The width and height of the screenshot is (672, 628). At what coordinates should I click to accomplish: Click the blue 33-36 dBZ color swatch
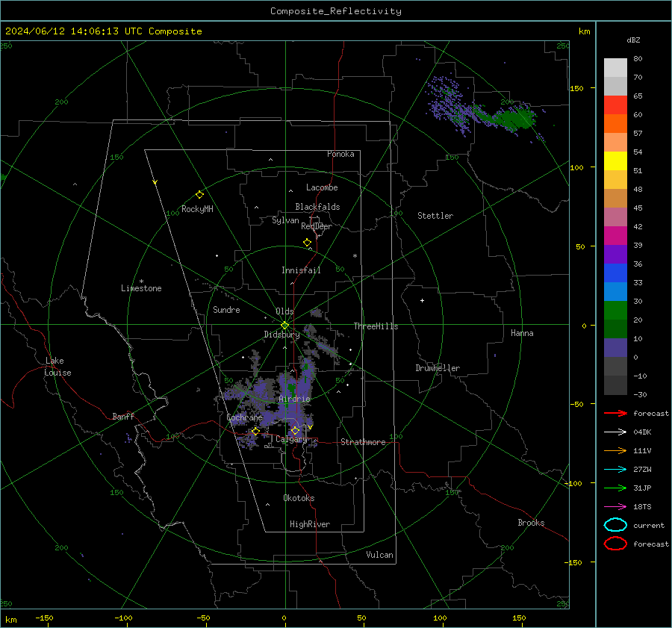coord(615,273)
